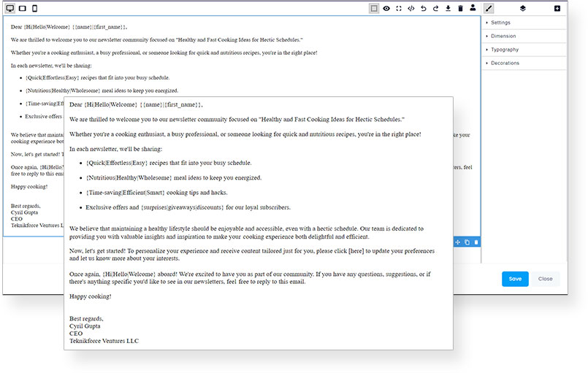Open the style manager brush icon
The height and width of the screenshot is (373, 588).
[489, 8]
